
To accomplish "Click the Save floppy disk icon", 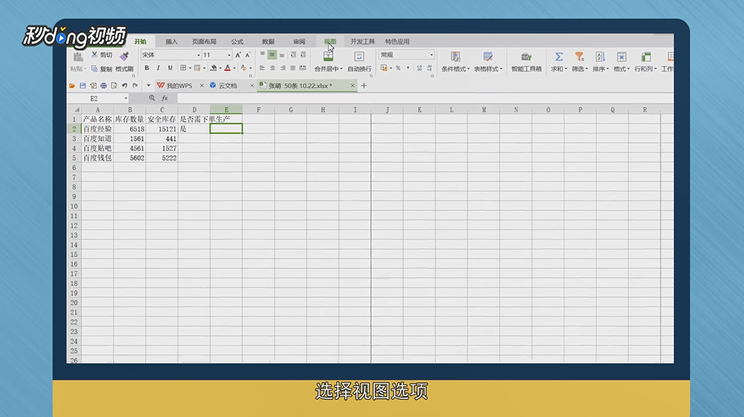I will click(x=83, y=86).
